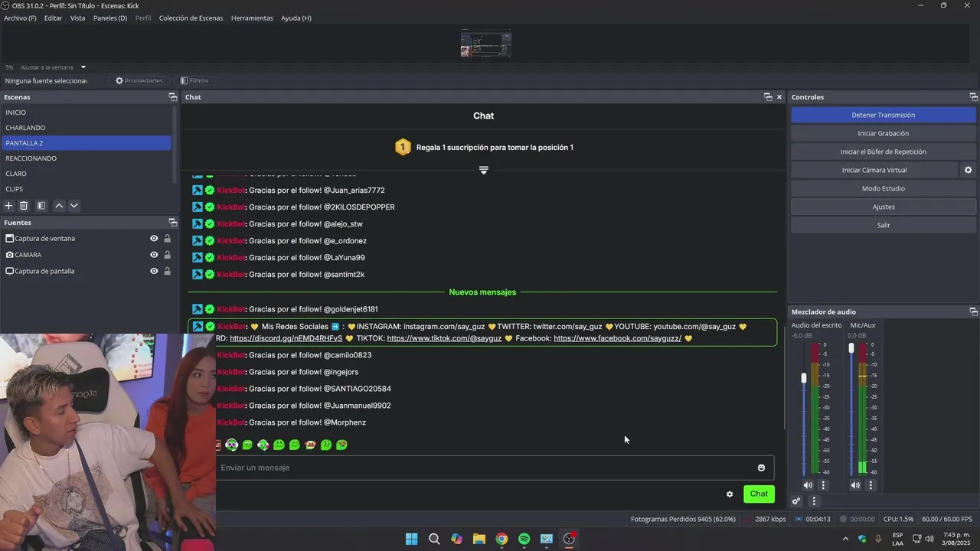
Task: Lock the CAMARA source
Action: click(167, 255)
